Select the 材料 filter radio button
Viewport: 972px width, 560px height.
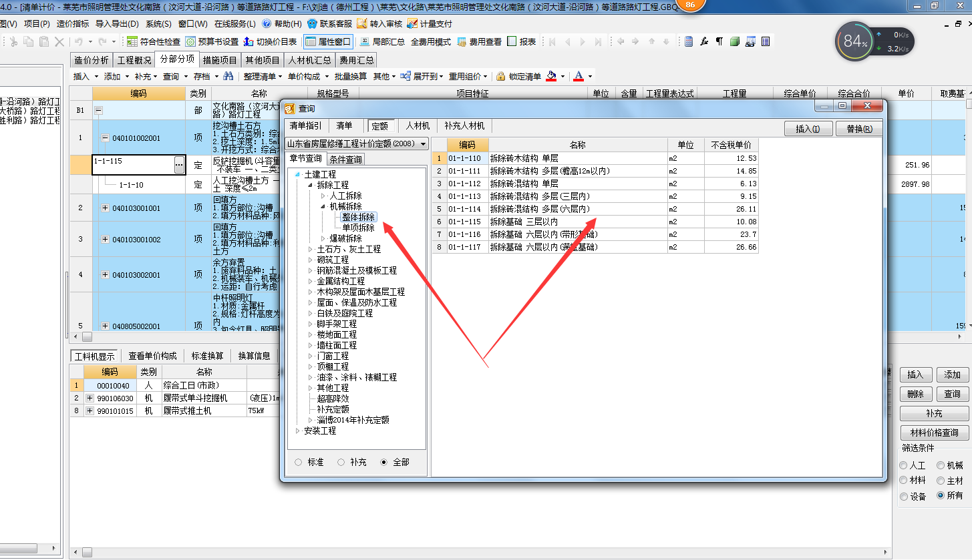click(904, 481)
